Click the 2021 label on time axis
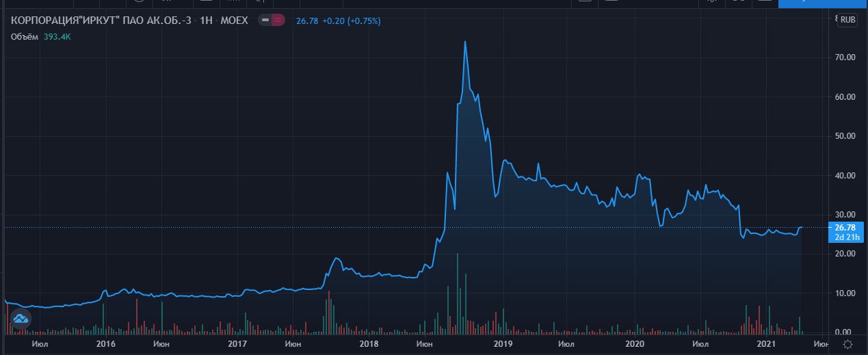 (767, 343)
